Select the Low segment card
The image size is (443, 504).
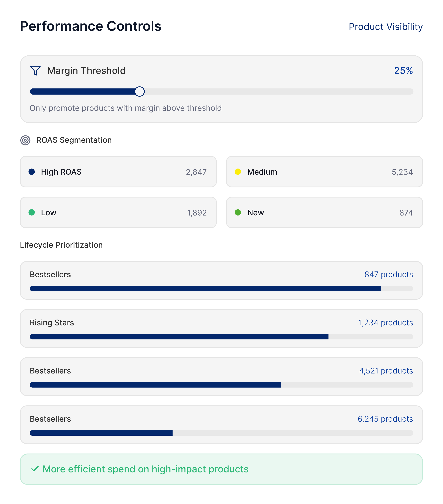[x=118, y=212]
